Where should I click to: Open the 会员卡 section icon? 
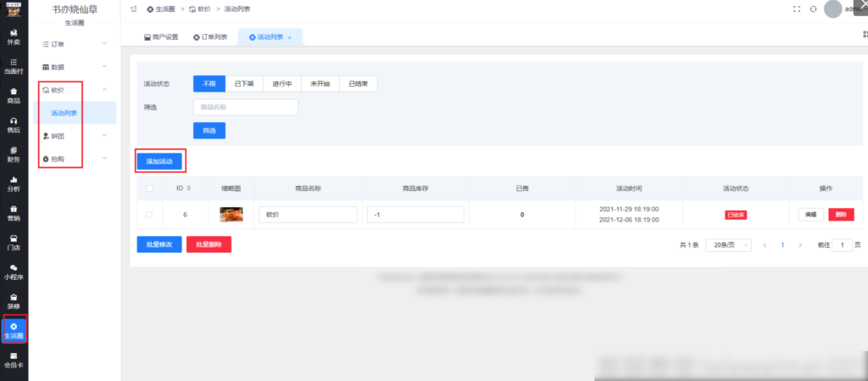[x=14, y=360]
